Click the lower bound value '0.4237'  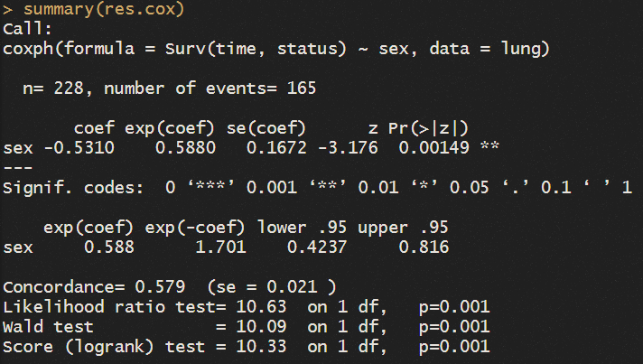317,247
